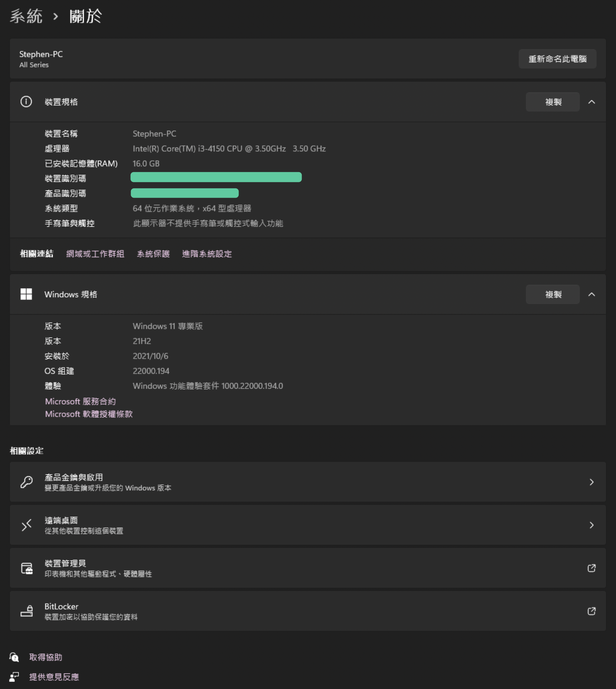This screenshot has height=689, width=616.
Task: Go back to 系統 in breadcrumb
Action: 26,16
